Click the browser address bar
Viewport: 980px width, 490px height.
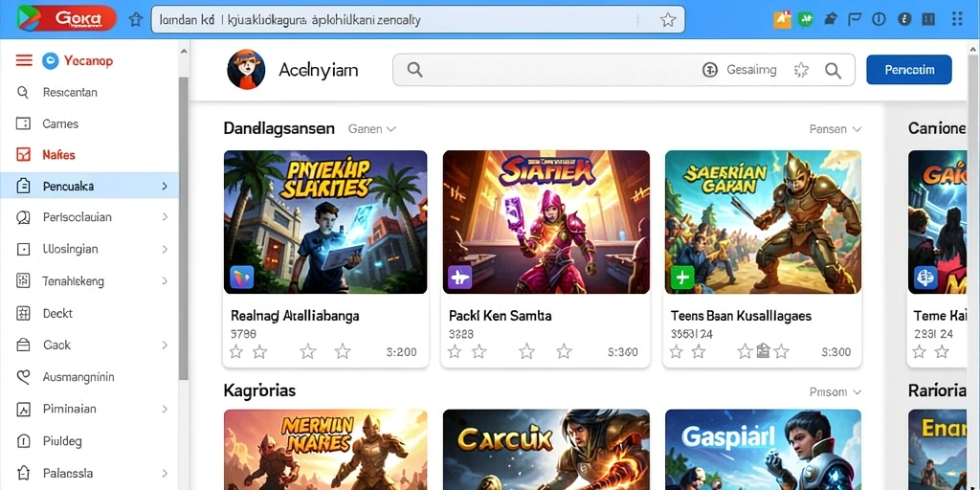tap(417, 19)
